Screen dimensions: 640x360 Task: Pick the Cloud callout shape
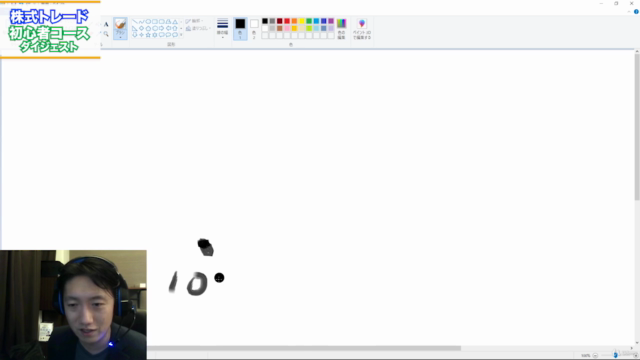click(175, 35)
